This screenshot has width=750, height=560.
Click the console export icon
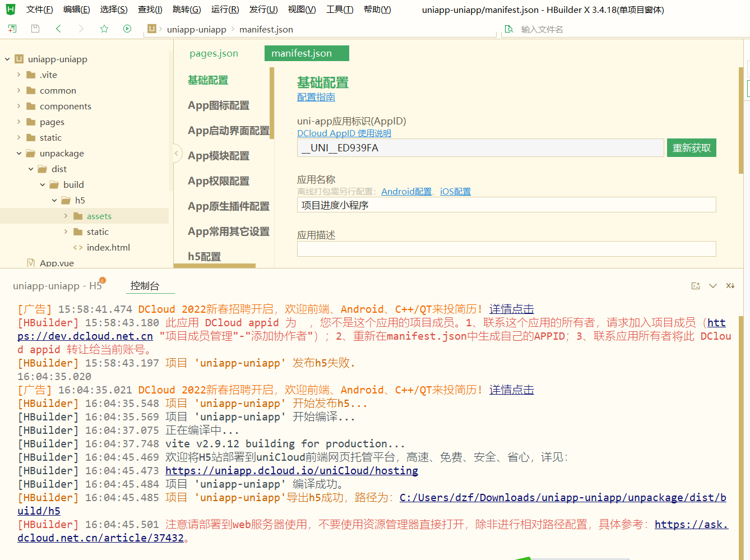pos(696,286)
